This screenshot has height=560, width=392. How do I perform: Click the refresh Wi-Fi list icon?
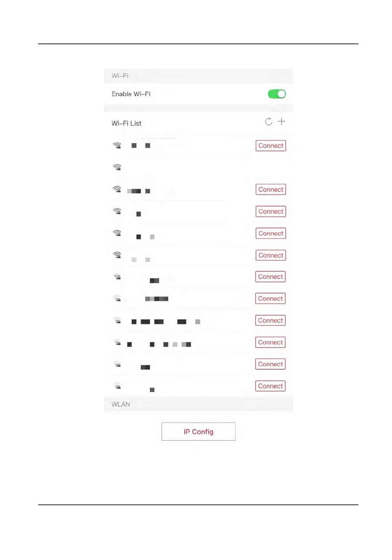269,122
